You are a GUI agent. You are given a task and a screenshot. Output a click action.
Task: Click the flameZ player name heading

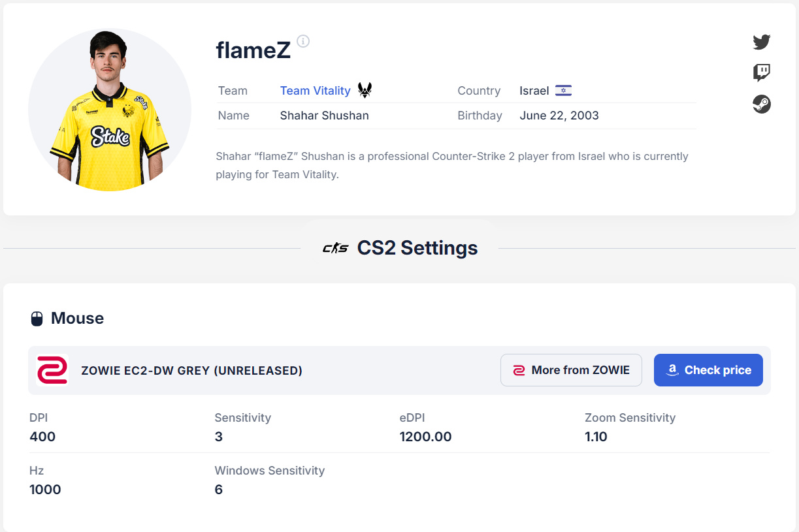coord(253,50)
